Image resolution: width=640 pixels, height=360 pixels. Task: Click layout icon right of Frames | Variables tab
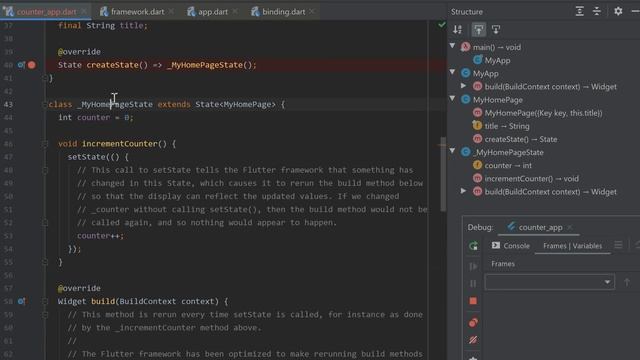click(618, 245)
